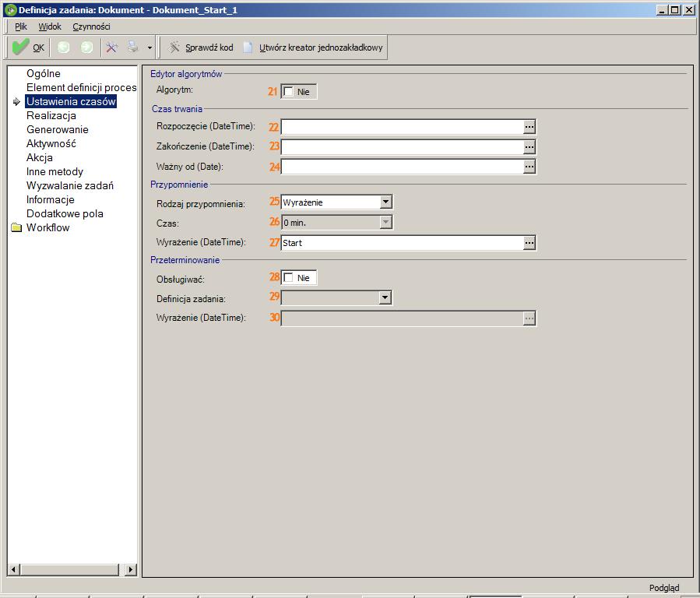Open the Widok menu
Screen dimensions: 700x598
point(50,26)
